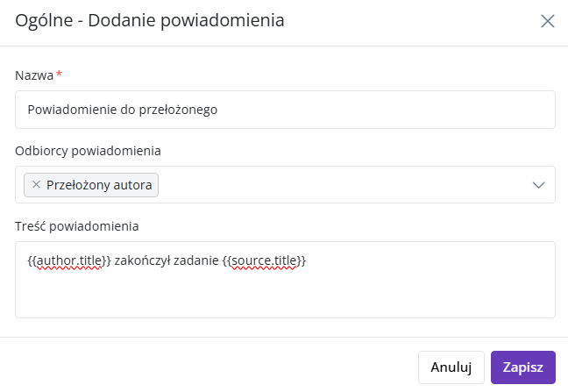Cancel the dialog with Anuluj
This screenshot has width=568, height=392.
(451, 367)
